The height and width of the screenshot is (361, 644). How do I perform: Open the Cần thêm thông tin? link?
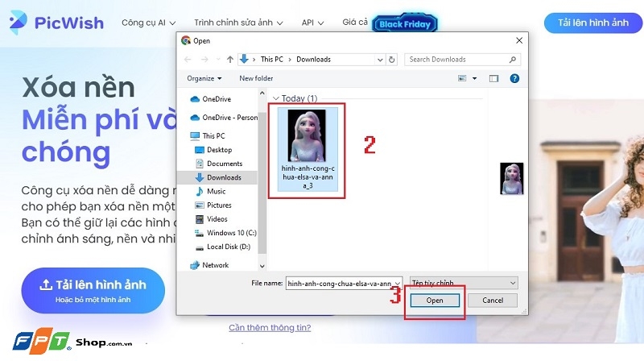(x=270, y=328)
